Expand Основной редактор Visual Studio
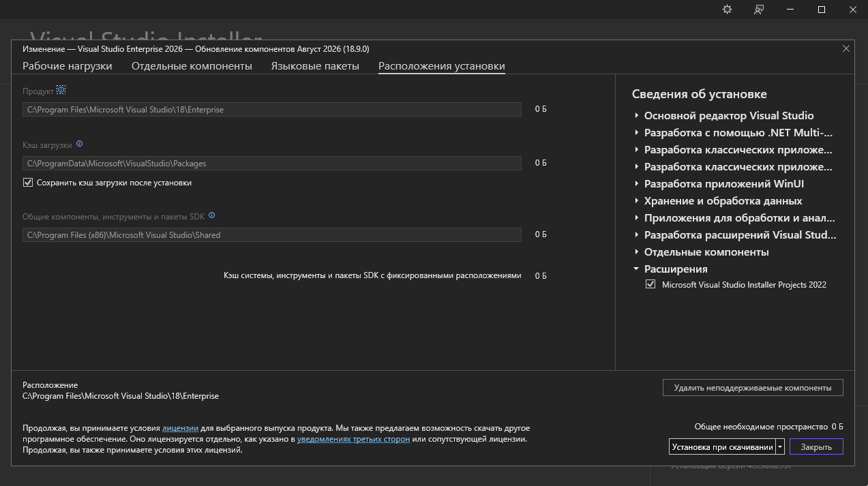Screen dimensions: 868x486 point(636,115)
